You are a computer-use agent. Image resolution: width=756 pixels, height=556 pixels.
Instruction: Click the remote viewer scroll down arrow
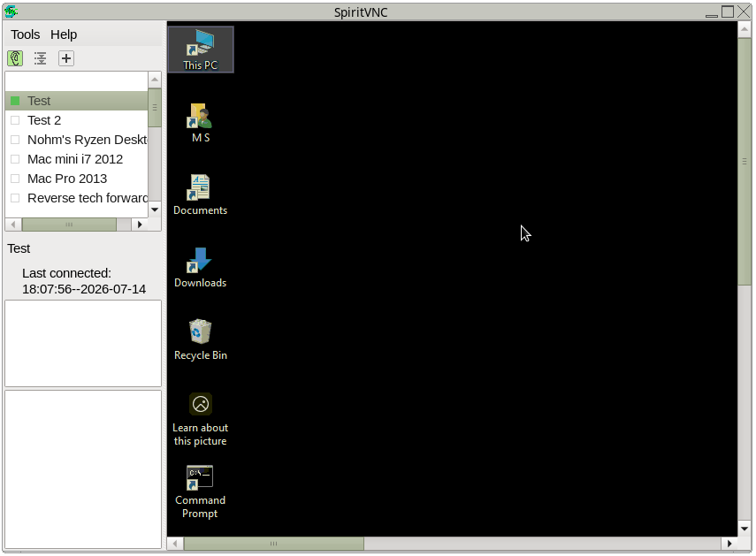745,529
